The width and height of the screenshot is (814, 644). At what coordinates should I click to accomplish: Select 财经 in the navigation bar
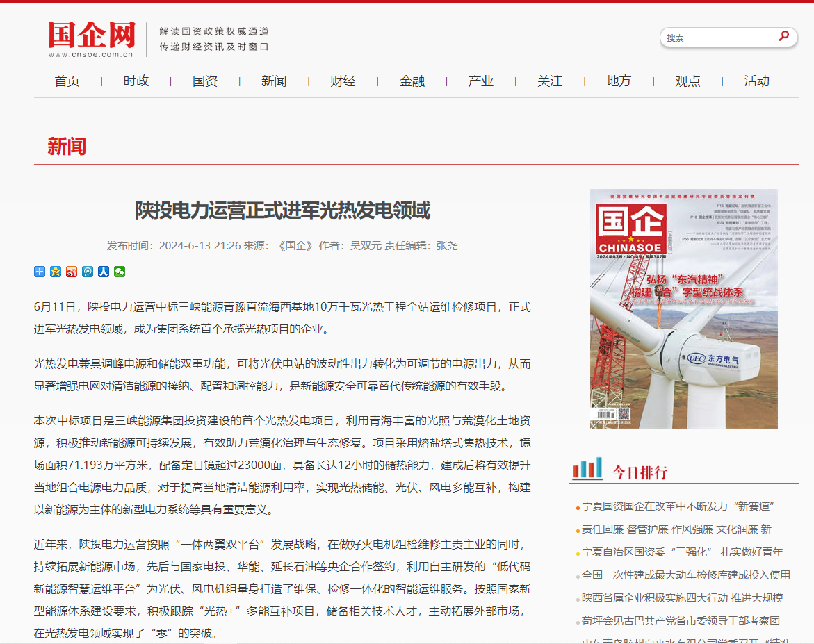pos(343,81)
